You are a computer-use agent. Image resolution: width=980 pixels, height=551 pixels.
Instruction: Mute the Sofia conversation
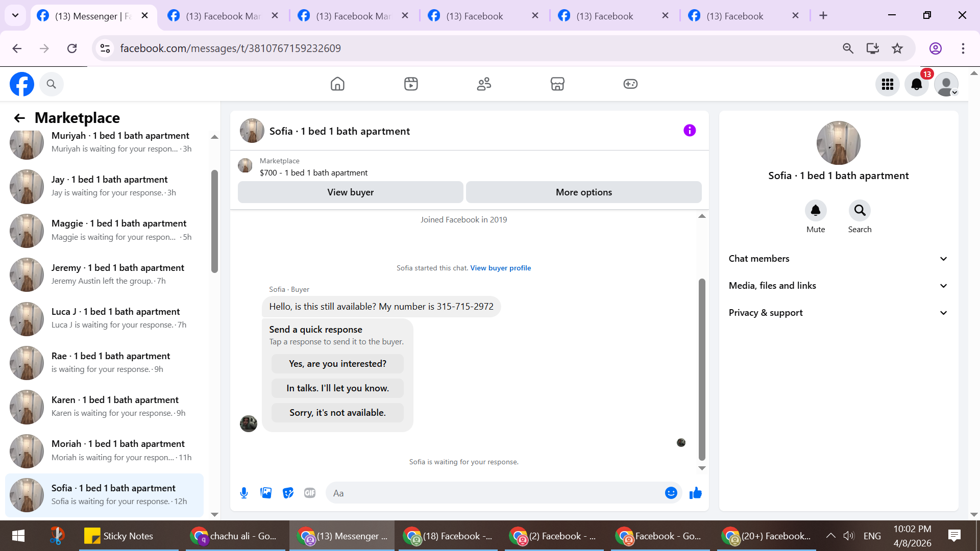[x=815, y=211]
